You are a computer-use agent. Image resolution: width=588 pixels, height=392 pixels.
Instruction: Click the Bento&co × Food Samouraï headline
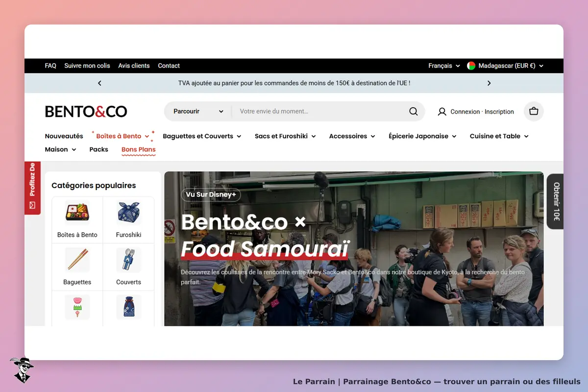coord(265,236)
